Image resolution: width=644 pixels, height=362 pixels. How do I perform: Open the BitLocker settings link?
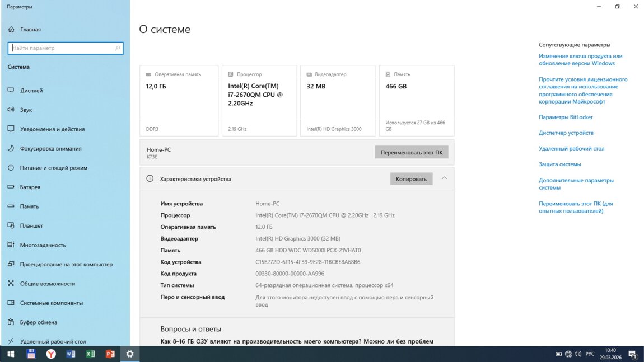tap(566, 117)
